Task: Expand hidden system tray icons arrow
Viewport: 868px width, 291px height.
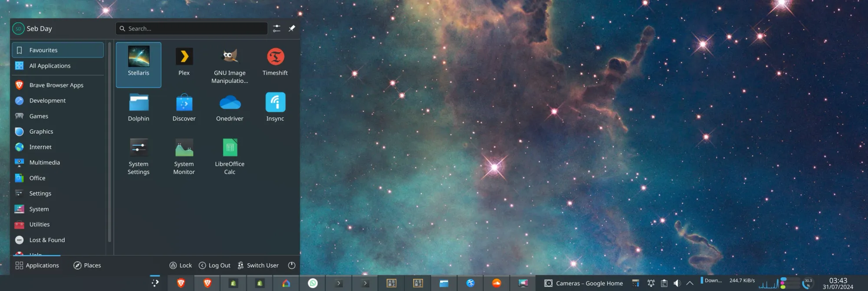Action: (690, 283)
